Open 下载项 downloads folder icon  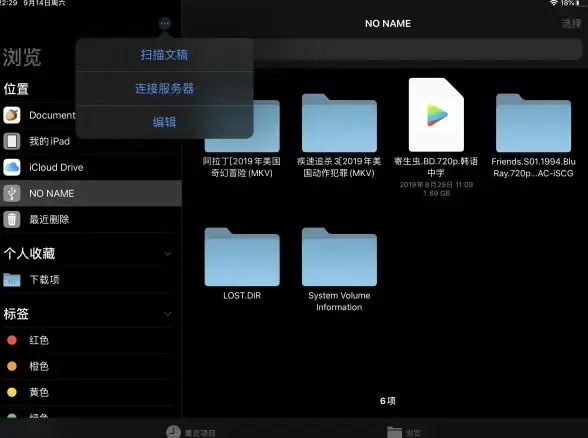click(12, 279)
